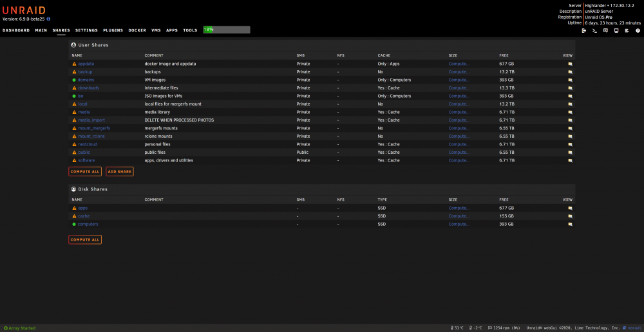Open the media_import share link
This screenshot has width=644, height=332.
coord(91,120)
